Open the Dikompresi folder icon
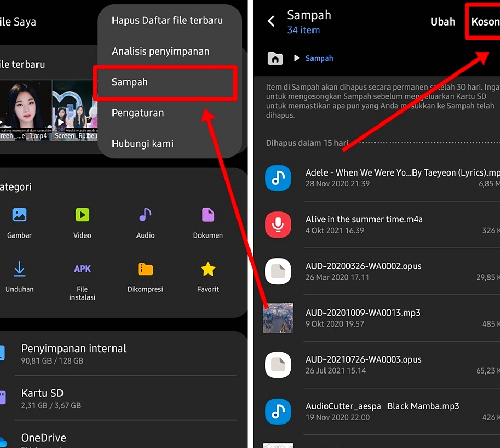Screen dimensions: 500x448 click(x=145, y=269)
